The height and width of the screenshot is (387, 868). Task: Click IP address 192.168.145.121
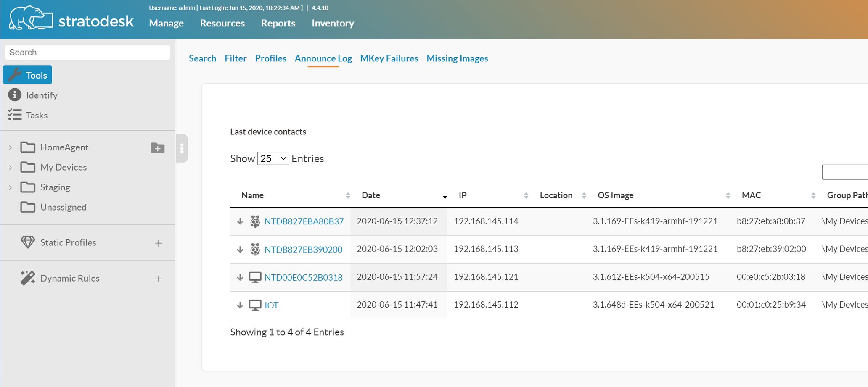tap(486, 277)
